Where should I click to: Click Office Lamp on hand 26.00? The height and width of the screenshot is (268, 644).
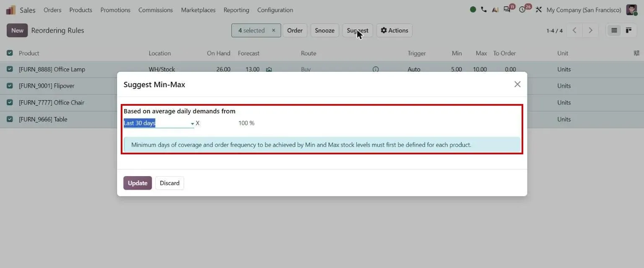tap(223, 69)
